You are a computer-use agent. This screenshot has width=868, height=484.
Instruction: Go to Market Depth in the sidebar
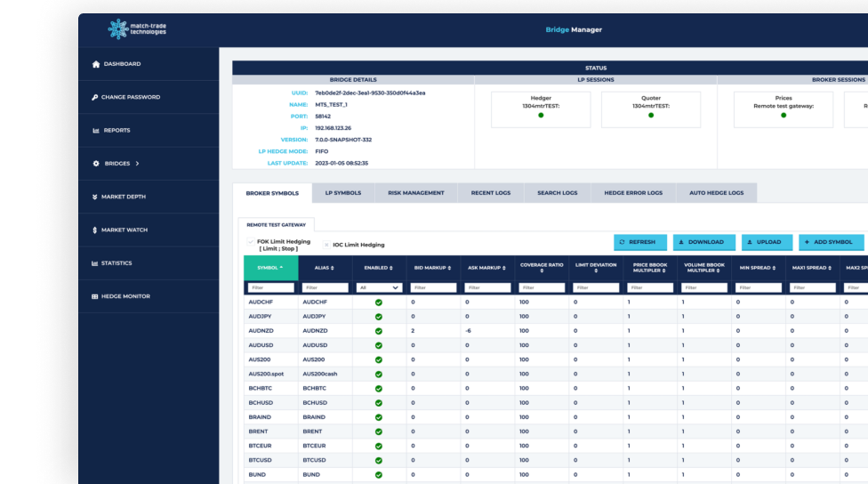coord(149,198)
